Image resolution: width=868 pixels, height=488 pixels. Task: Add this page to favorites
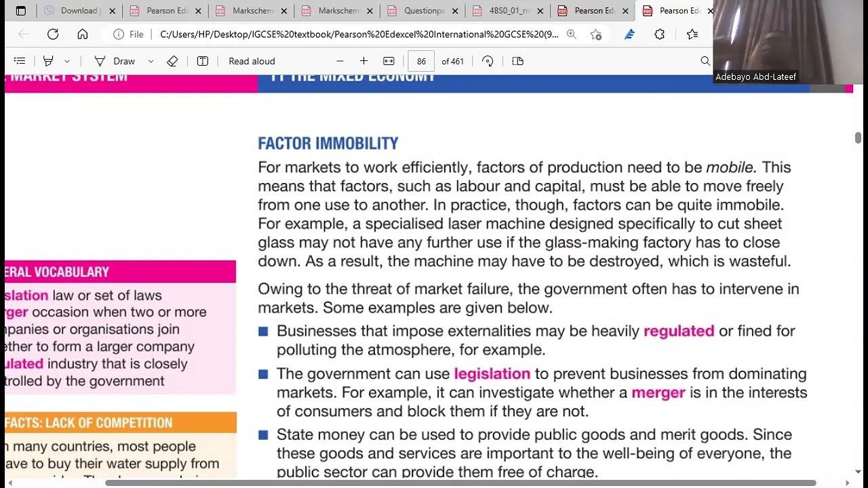tap(596, 35)
